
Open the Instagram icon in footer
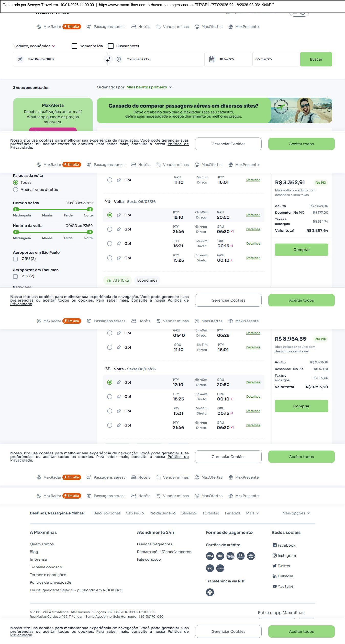[274, 556]
